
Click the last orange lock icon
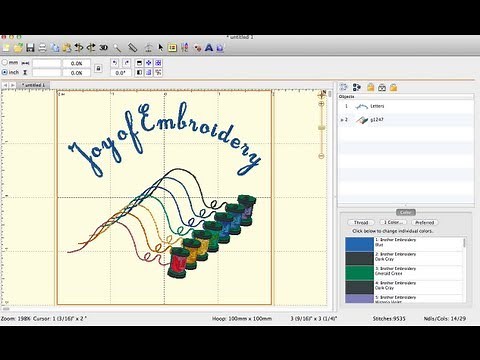click(x=393, y=87)
